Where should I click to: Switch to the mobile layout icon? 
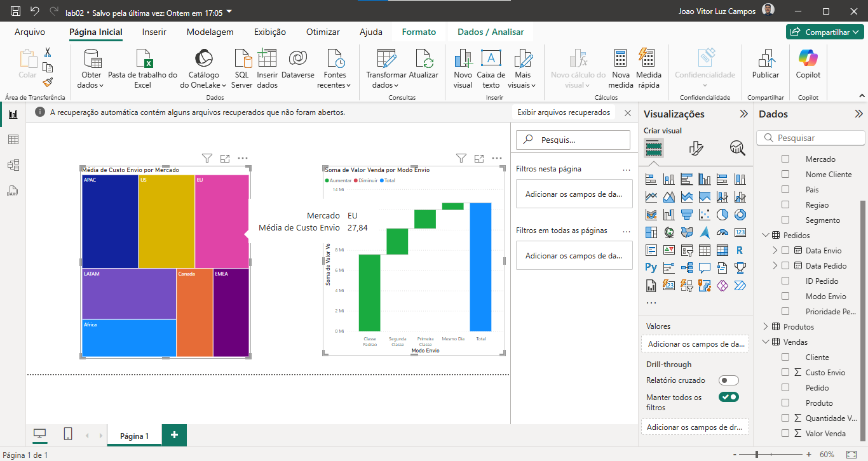click(68, 434)
